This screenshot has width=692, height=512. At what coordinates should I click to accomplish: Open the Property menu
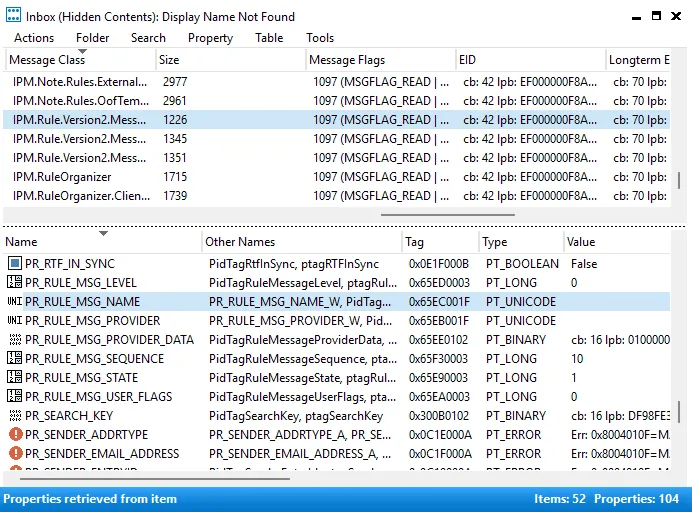[210, 38]
